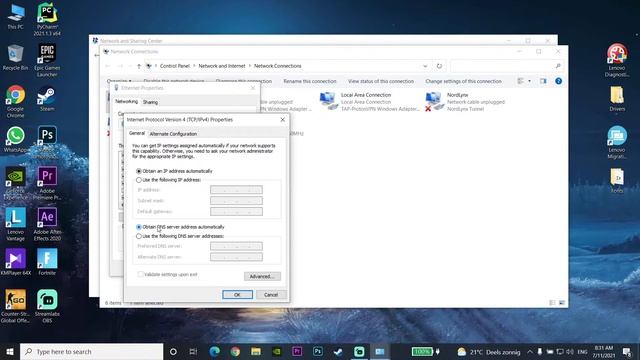Open the Sharing tab in Ethernet Properties
The height and width of the screenshot is (360, 640).
[150, 102]
